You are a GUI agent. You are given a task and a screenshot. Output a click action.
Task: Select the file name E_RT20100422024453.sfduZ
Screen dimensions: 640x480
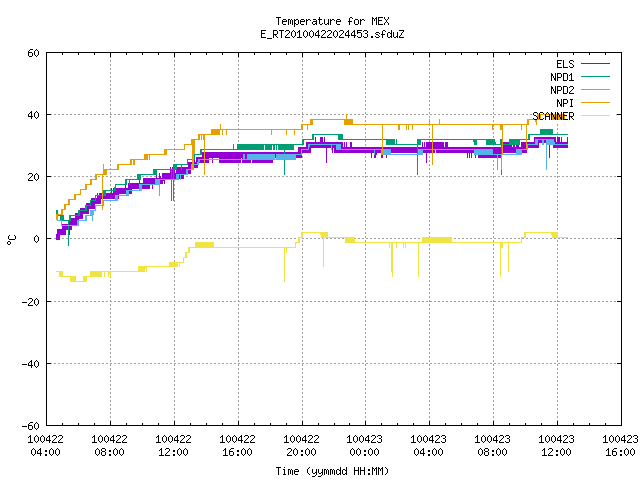tap(332, 34)
